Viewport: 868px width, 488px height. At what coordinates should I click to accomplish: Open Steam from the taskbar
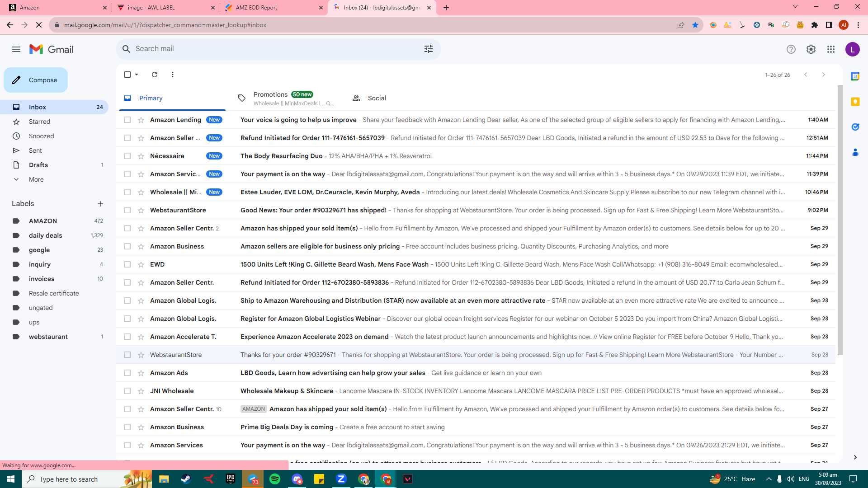(x=186, y=479)
